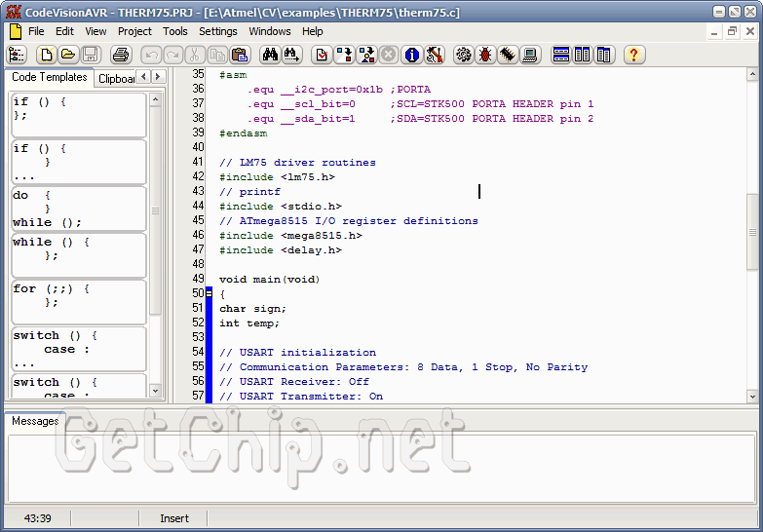Click the Print toolbar icon
The height and width of the screenshot is (532, 763).
(120, 55)
